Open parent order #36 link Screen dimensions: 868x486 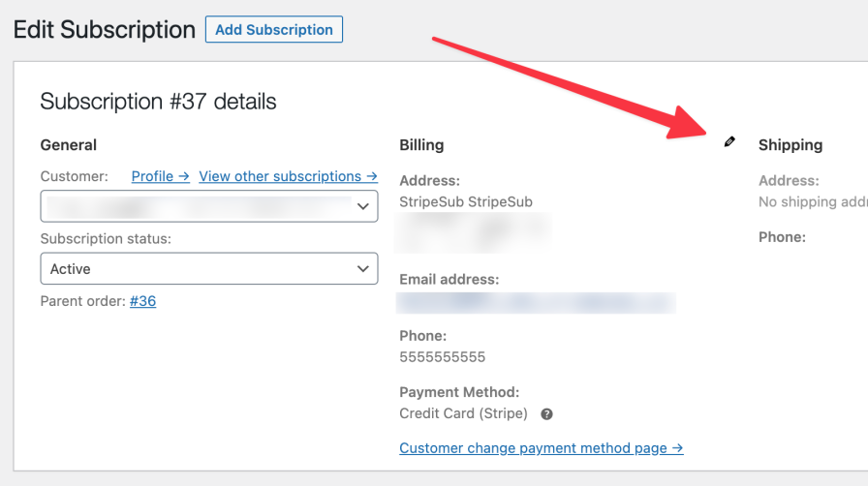point(142,301)
